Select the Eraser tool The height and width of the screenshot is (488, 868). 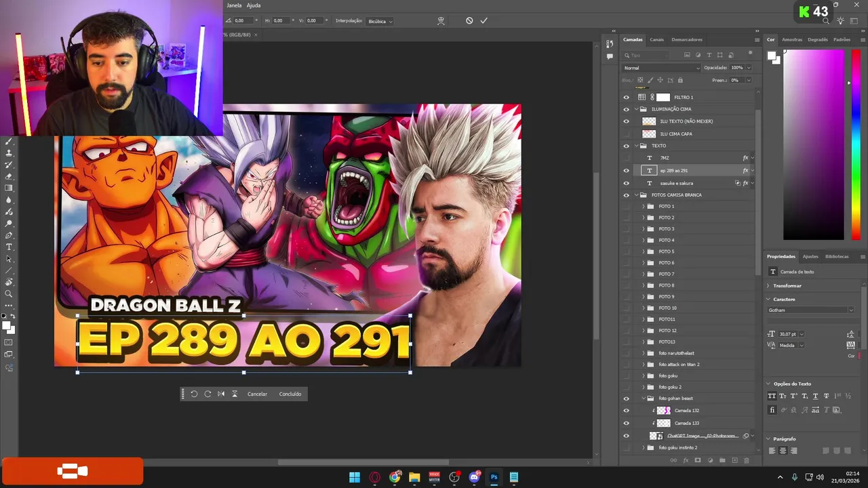9,176
